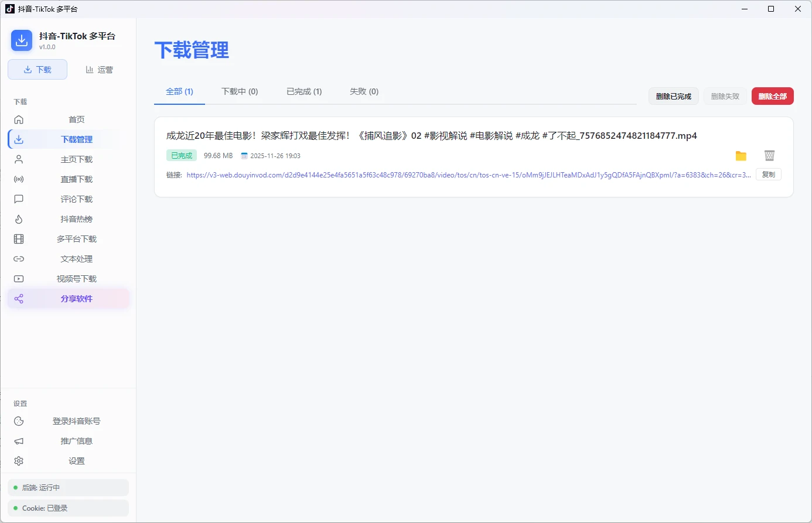Click the 删除失败 button
This screenshot has height=523, width=812.
725,96
